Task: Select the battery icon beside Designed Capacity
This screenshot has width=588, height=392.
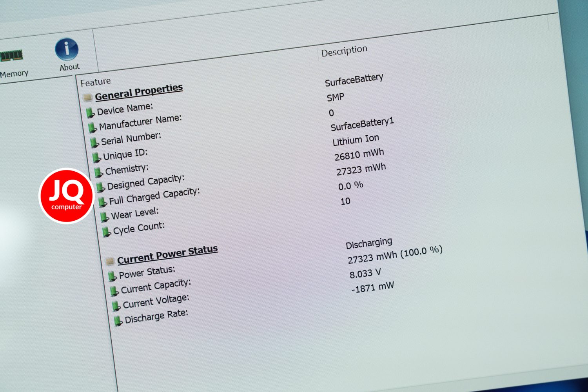Action: pyautogui.click(x=100, y=187)
